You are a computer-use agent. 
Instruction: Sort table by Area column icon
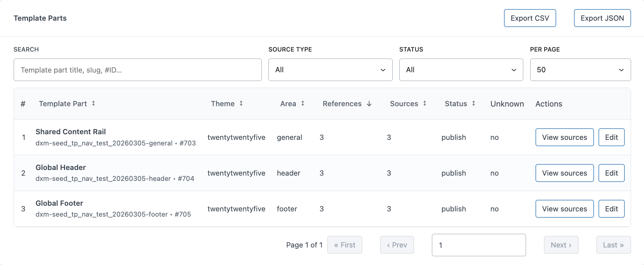pyautogui.click(x=303, y=103)
